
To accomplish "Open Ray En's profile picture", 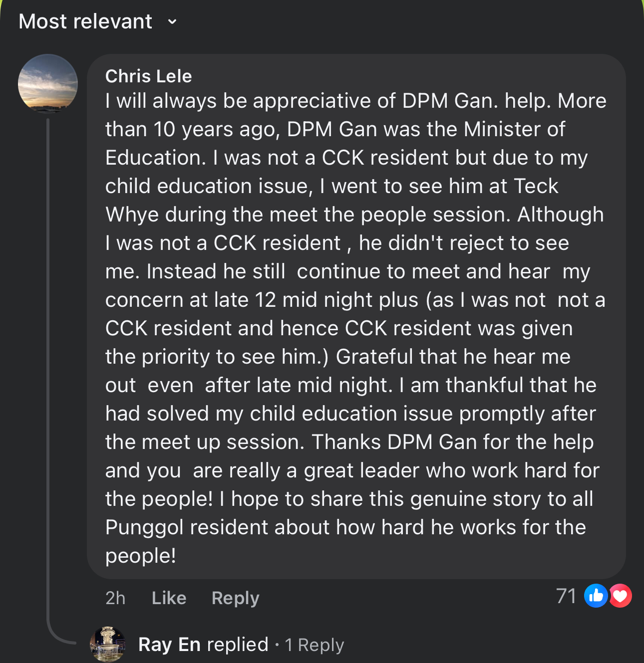I will (x=107, y=644).
